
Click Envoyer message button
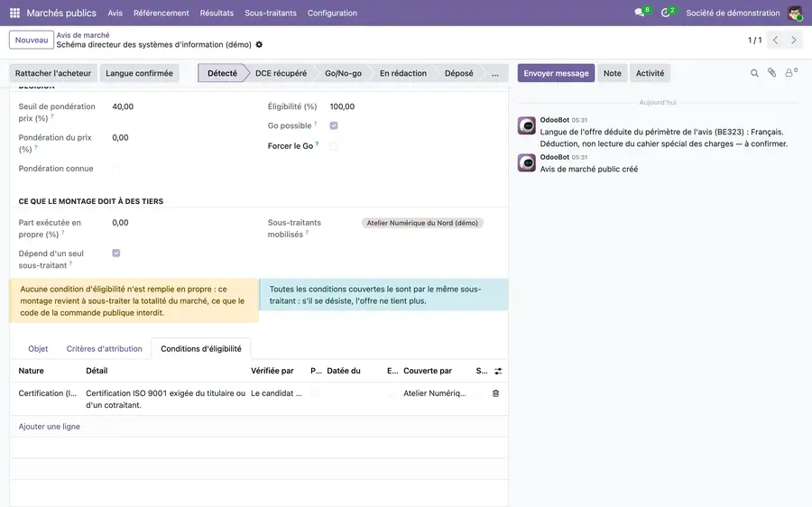(x=556, y=73)
